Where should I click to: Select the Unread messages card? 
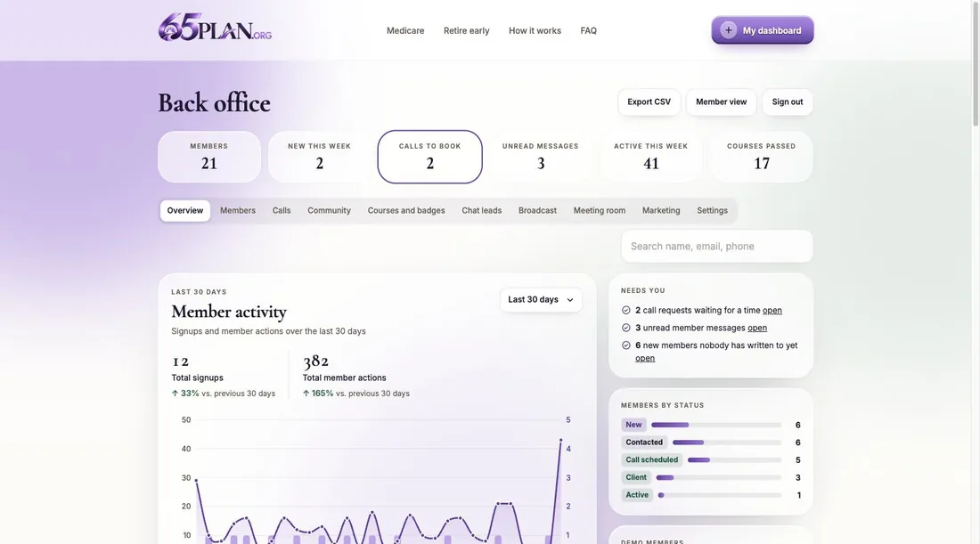tap(541, 157)
